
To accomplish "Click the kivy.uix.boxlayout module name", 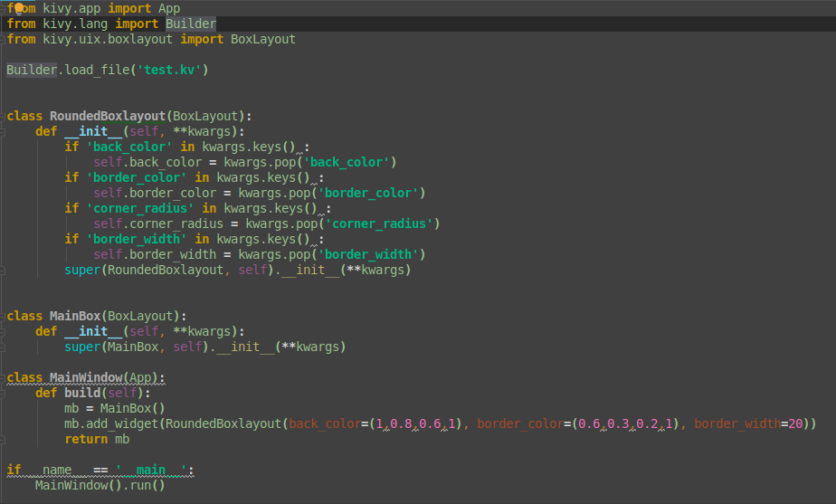I will [x=108, y=40].
